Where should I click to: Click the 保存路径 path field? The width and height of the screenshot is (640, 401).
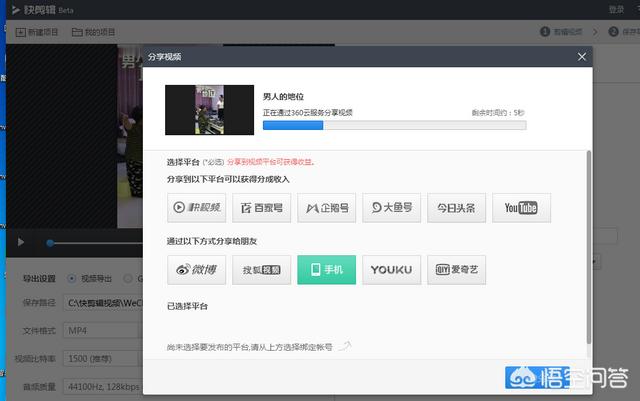pyautogui.click(x=103, y=303)
